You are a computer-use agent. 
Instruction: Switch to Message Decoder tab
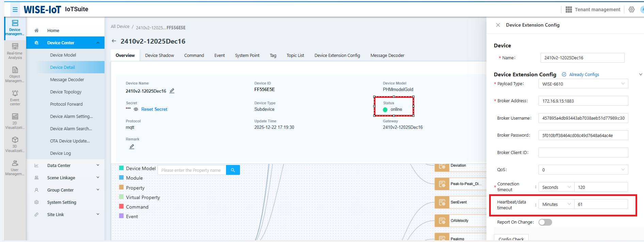(x=387, y=55)
